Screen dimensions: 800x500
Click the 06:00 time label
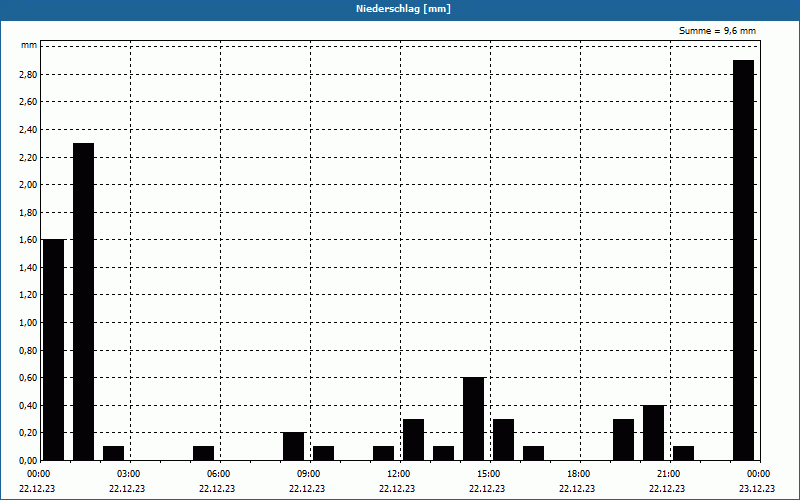pos(218,474)
